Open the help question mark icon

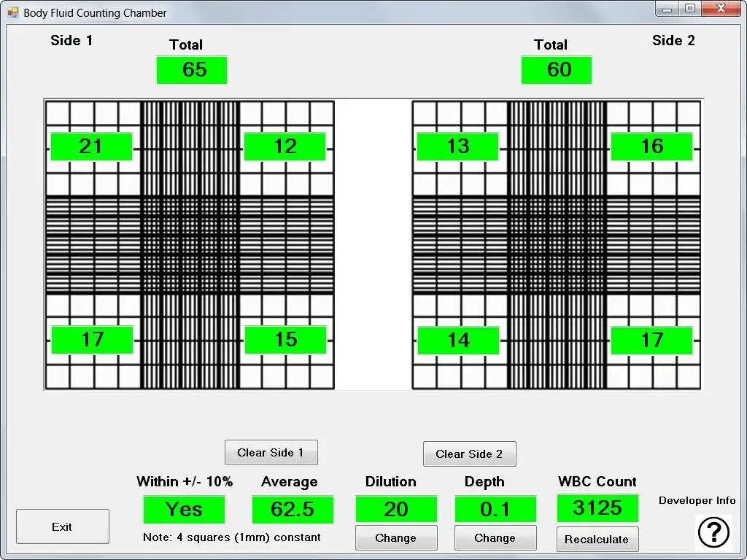pos(713,532)
